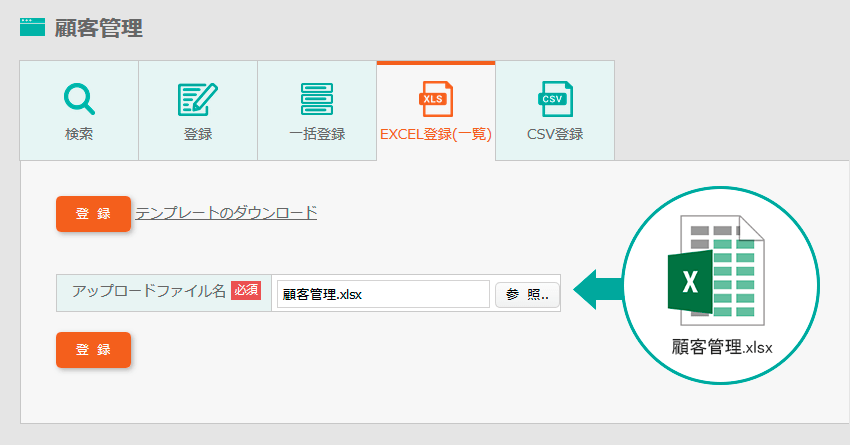Viewport: 850px width, 445px height.
Task: Open テンプレートのダウンロード link
Action: pos(226,213)
